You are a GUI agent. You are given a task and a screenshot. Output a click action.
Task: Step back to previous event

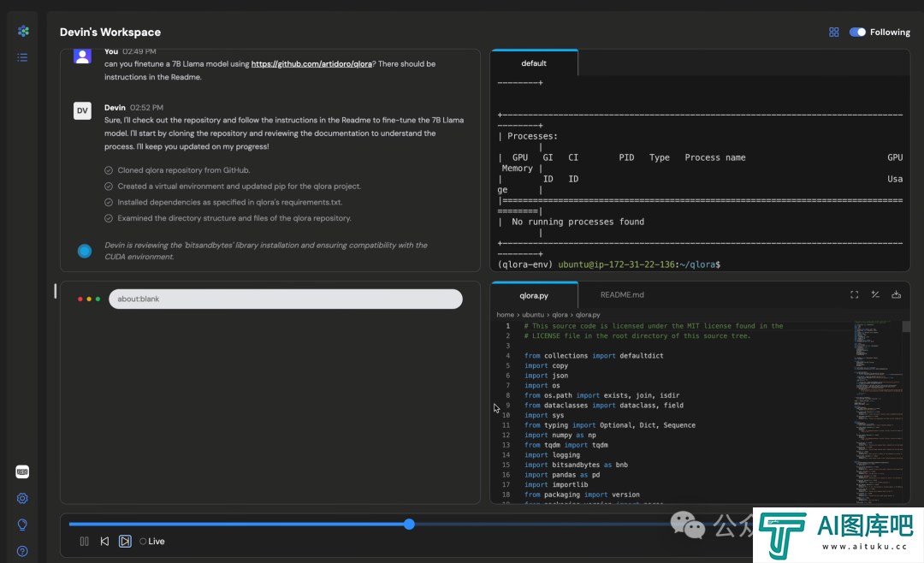pyautogui.click(x=104, y=542)
